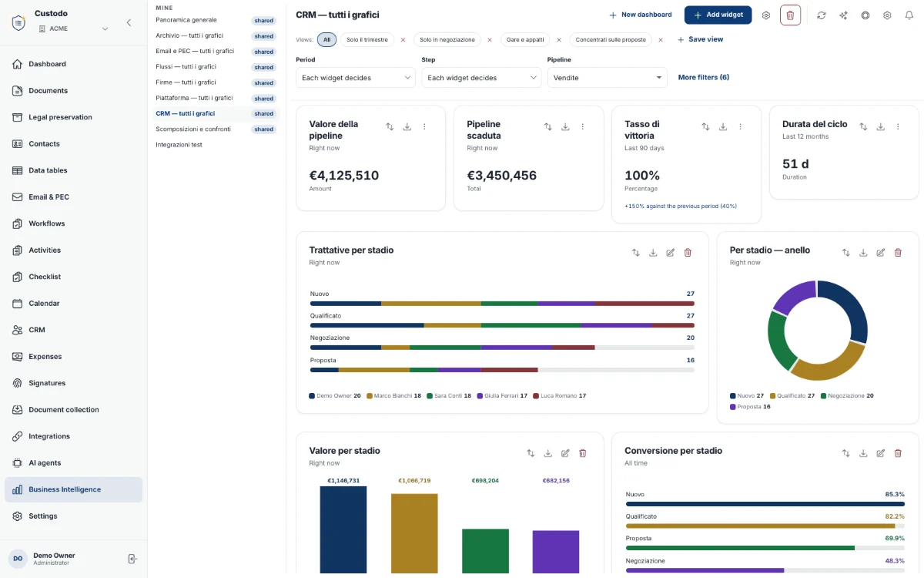924x578 pixels.
Task: Switch to Concentrati sulle proposte view
Action: (611, 39)
